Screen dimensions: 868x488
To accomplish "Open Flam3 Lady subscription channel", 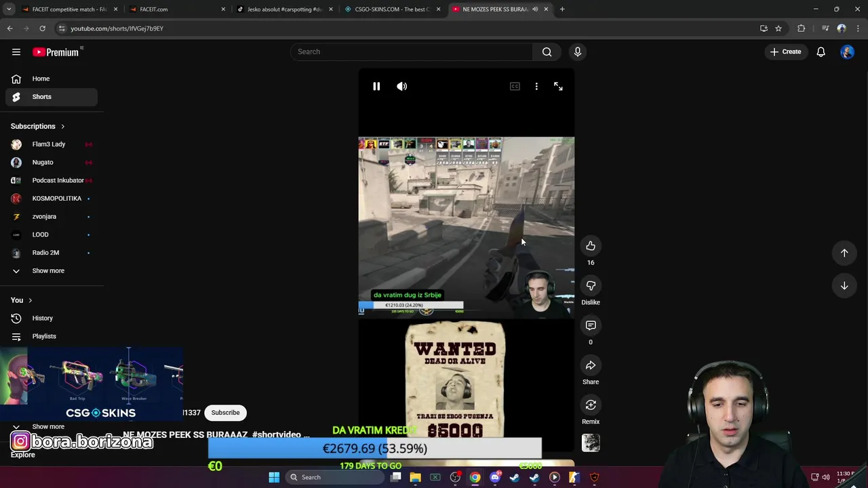I will point(52,144).
